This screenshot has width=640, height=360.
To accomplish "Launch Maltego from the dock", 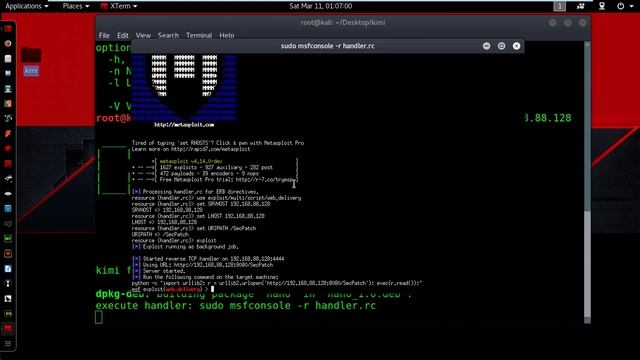I will click(x=8, y=118).
